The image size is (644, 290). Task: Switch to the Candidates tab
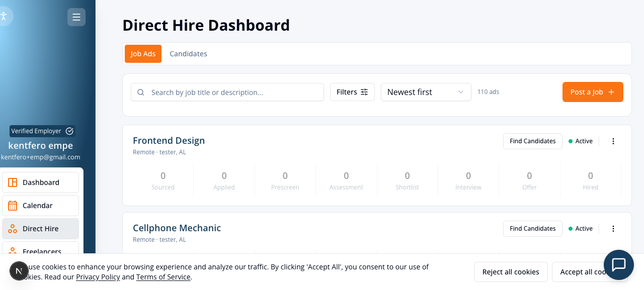[188, 54]
